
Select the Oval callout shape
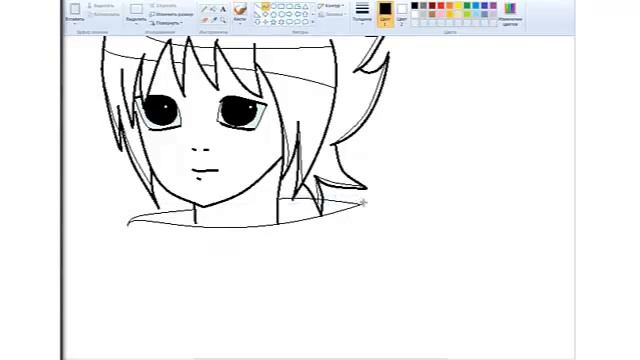pos(298,22)
